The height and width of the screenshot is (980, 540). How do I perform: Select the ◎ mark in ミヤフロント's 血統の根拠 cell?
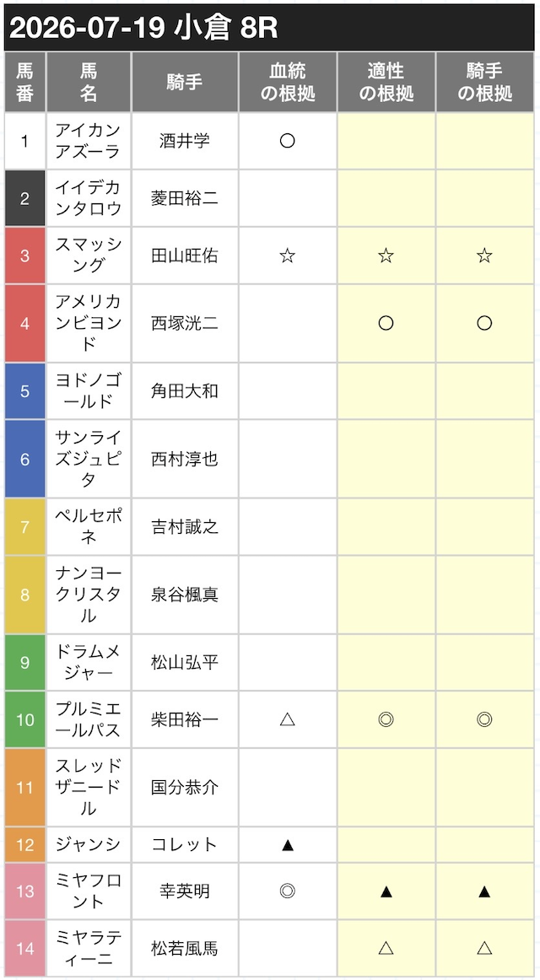pos(287,891)
